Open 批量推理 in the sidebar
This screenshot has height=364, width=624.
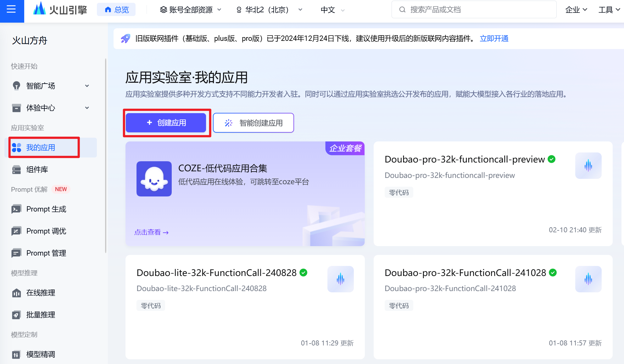tap(50, 315)
